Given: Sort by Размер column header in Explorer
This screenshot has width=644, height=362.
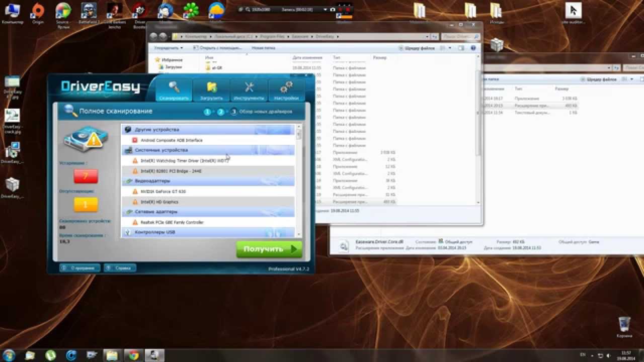Looking at the screenshot, I should (x=380, y=58).
